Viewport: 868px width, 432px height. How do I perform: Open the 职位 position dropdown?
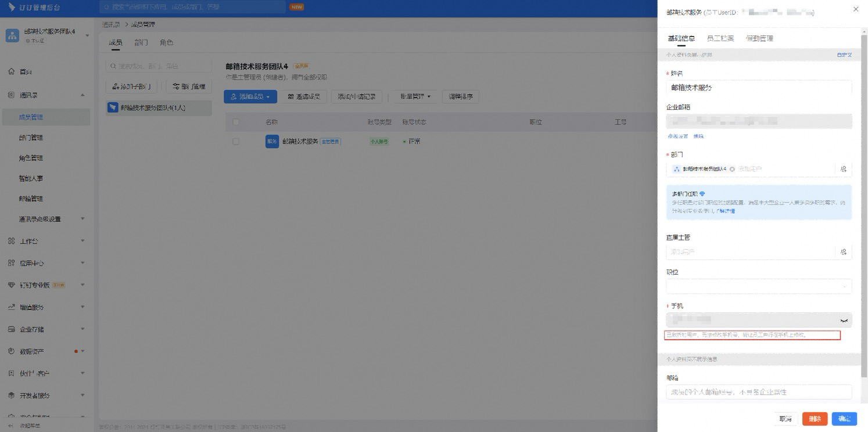tap(759, 286)
